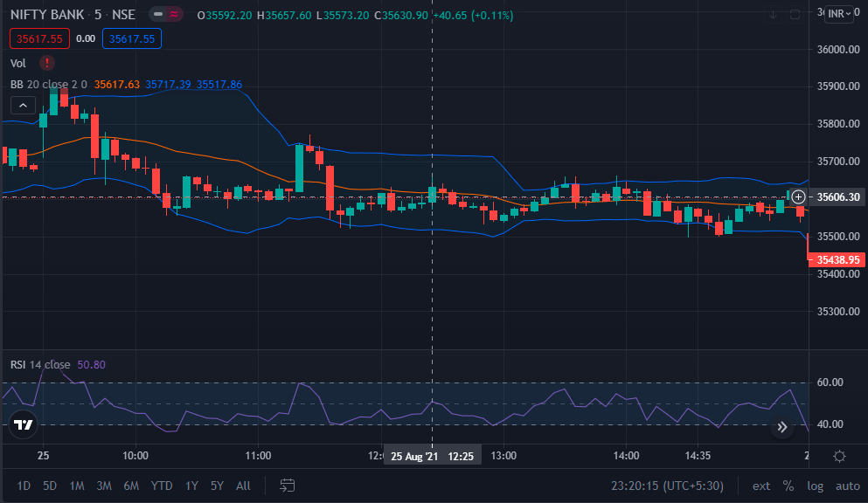Click the orange BB basis value 35617.63

pyautogui.click(x=117, y=85)
